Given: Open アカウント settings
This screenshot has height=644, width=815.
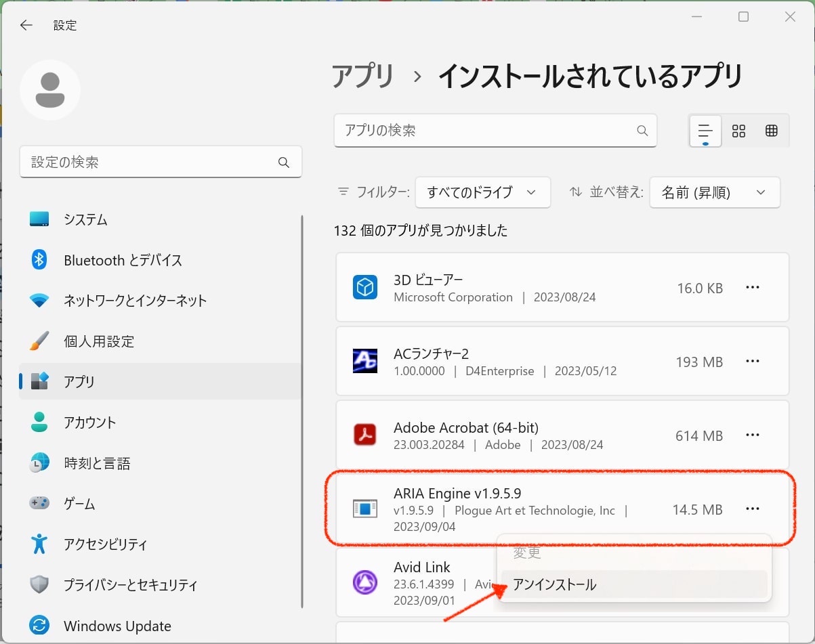Looking at the screenshot, I should [x=161, y=423].
